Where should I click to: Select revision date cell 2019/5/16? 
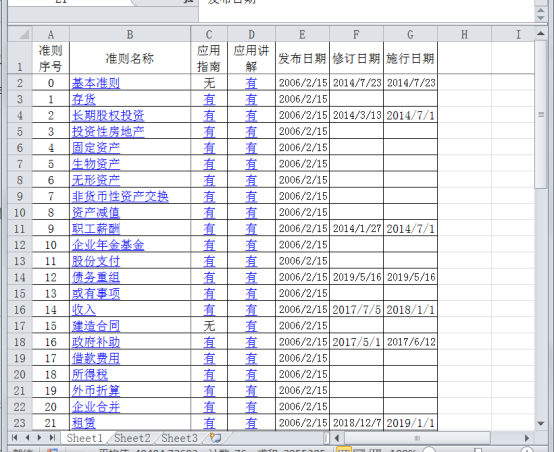(x=356, y=277)
